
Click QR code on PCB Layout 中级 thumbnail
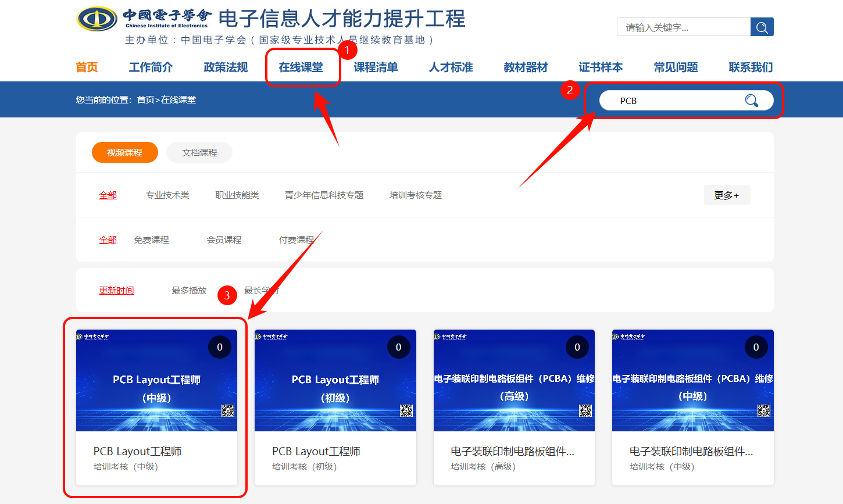pos(228,411)
